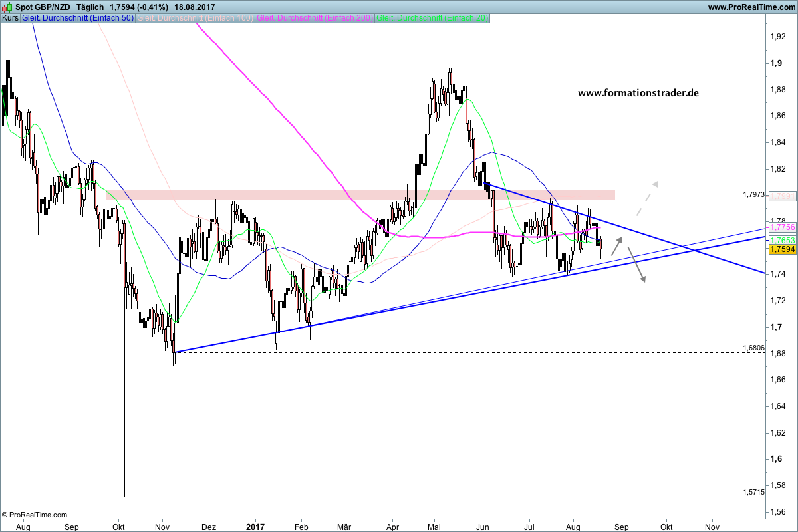
Task: Select the Gleit. Durchschnitt (Einfach 50) label
Action: click(77, 18)
